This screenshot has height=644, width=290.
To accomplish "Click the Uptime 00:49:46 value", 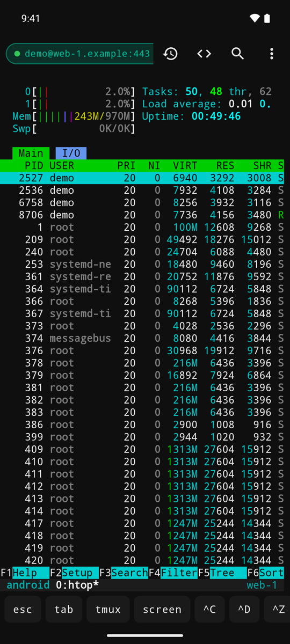I will [216, 116].
